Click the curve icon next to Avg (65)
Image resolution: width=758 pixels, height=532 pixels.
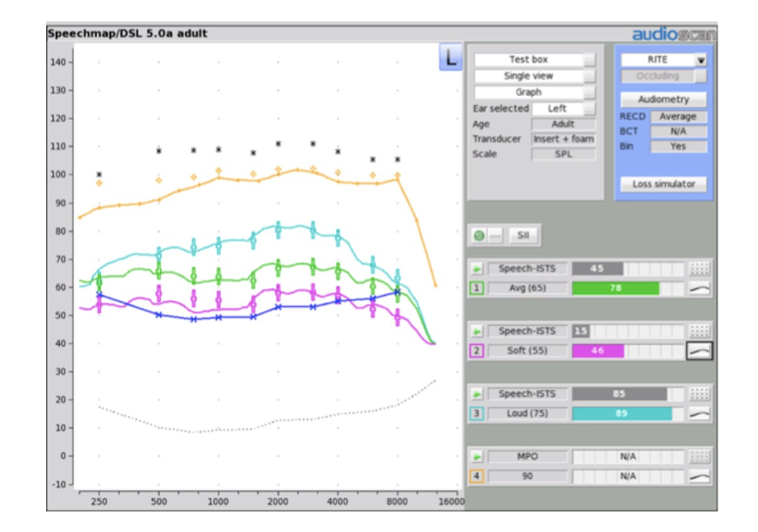699,288
